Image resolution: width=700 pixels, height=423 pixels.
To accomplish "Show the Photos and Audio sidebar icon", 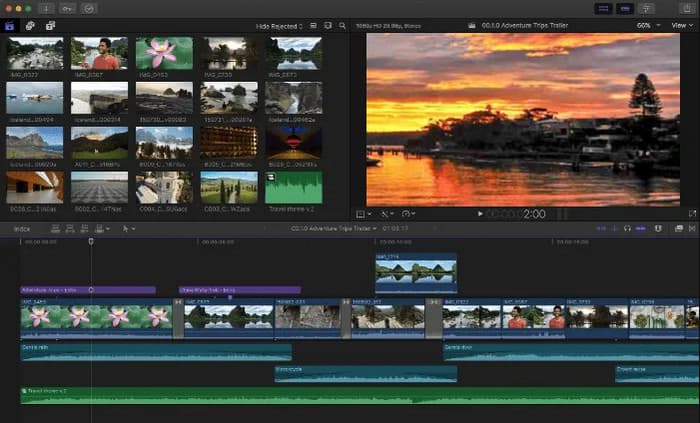I will pyautogui.click(x=30, y=26).
